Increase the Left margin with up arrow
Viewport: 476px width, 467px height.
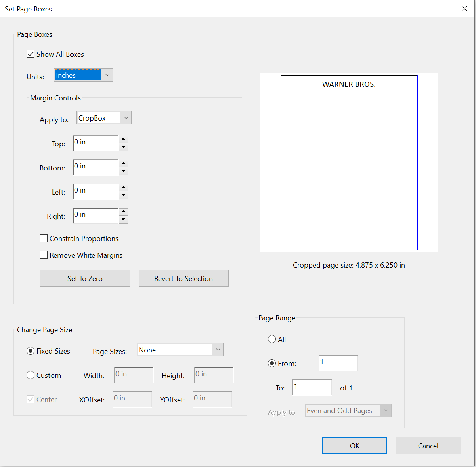(x=124, y=188)
